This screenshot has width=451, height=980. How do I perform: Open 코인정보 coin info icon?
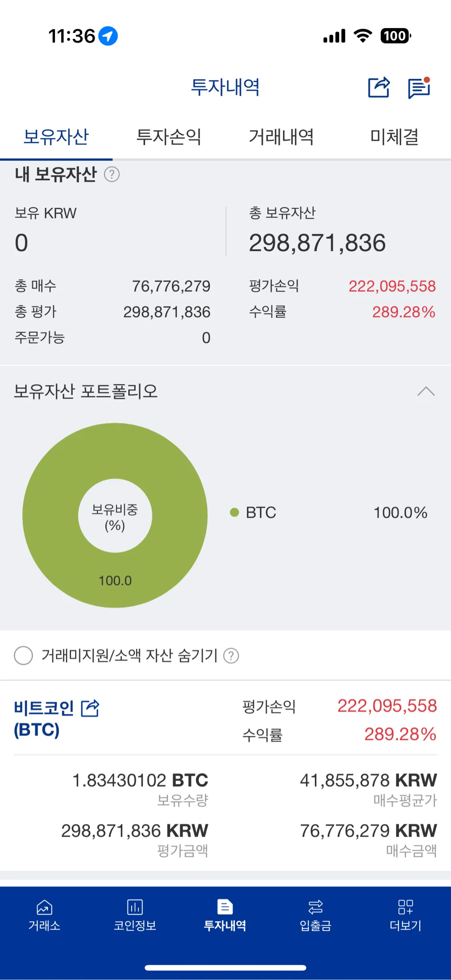135,906
